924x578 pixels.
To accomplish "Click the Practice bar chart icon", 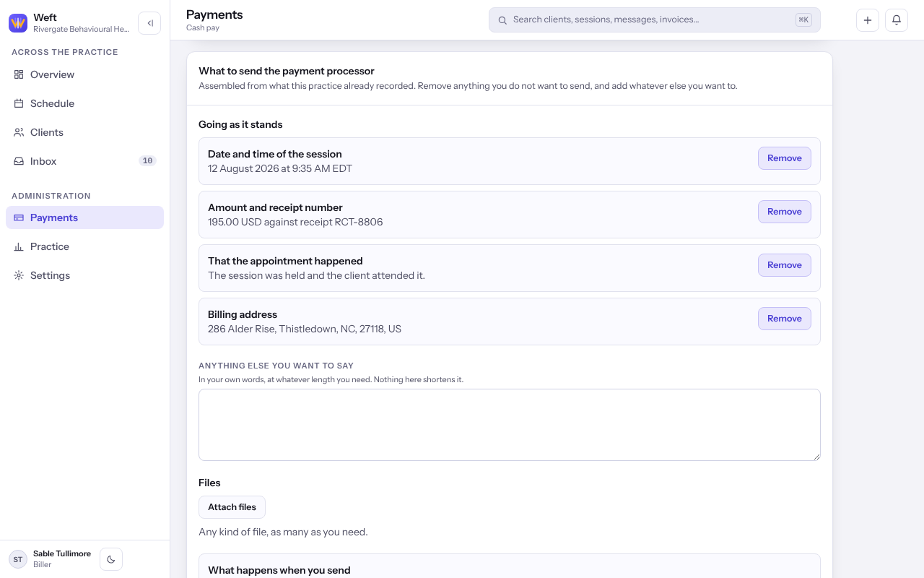I will click(19, 246).
